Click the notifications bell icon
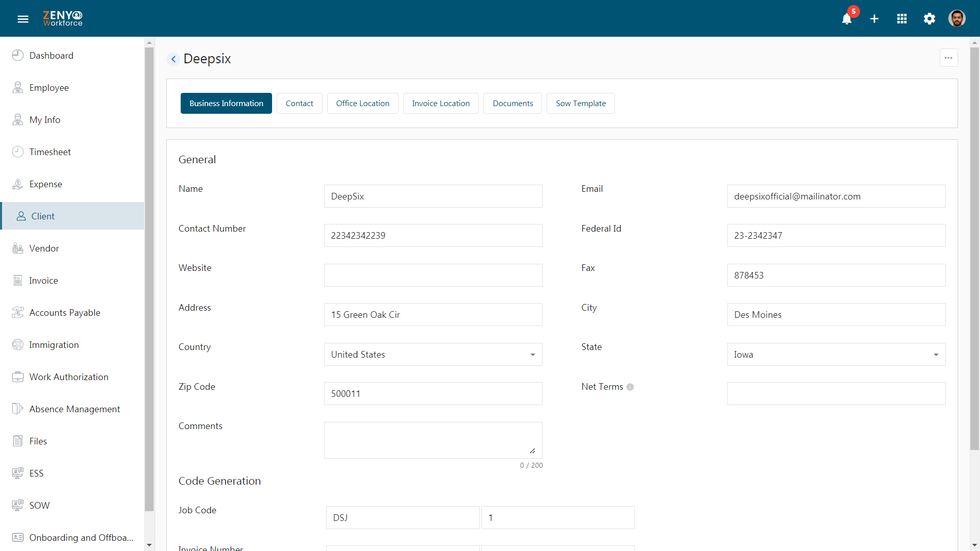This screenshot has height=551, width=980. coord(847,19)
